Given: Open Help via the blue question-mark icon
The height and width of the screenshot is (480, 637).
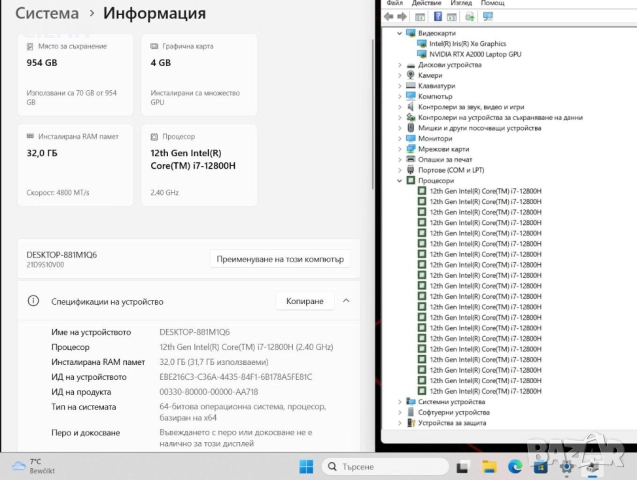Looking at the screenshot, I should click(438, 17).
